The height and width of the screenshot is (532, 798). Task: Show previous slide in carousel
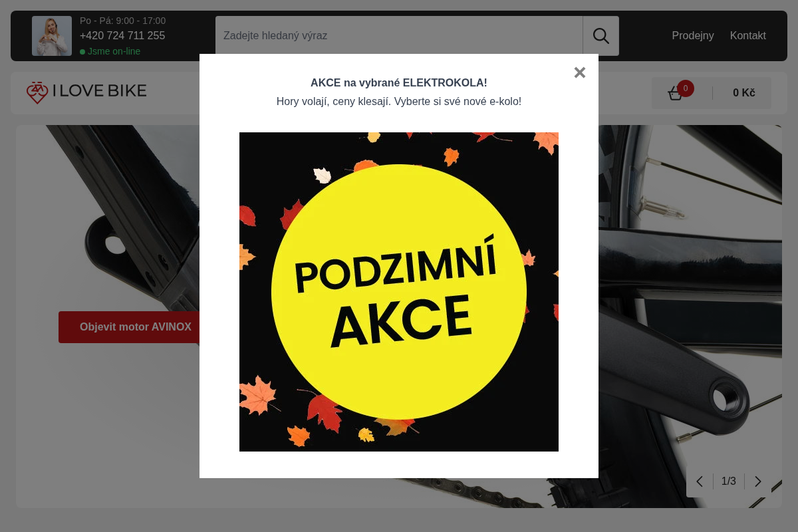700,481
